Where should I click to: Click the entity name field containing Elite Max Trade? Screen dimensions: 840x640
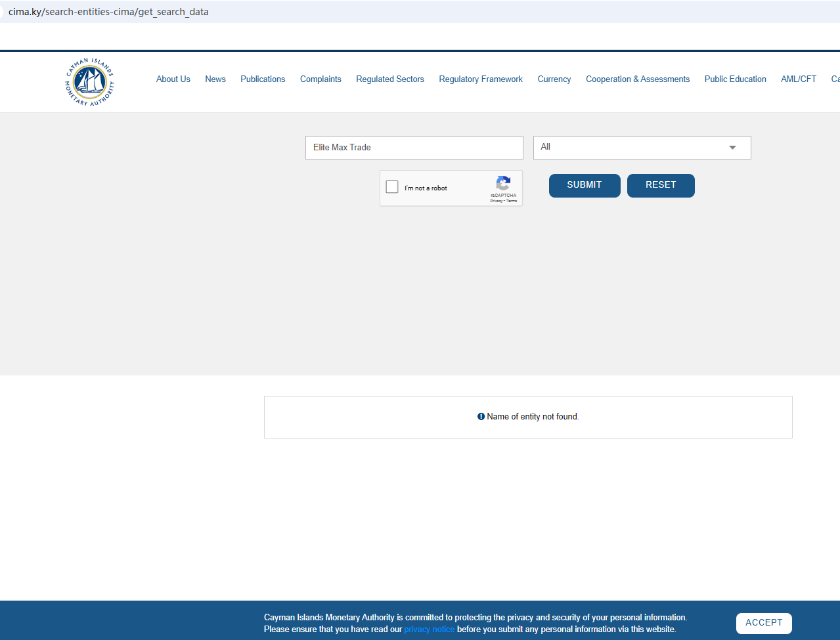click(414, 148)
